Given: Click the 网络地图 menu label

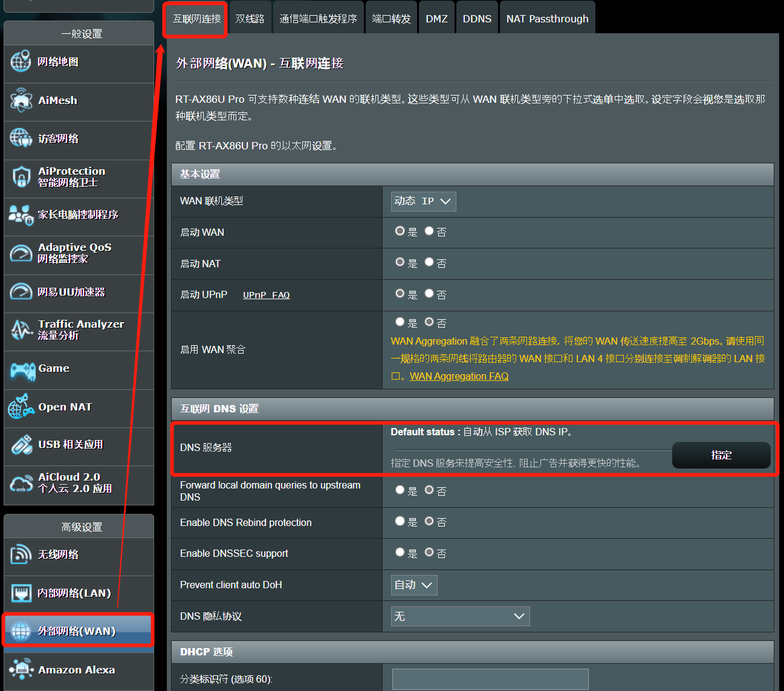Looking at the screenshot, I should click(58, 62).
